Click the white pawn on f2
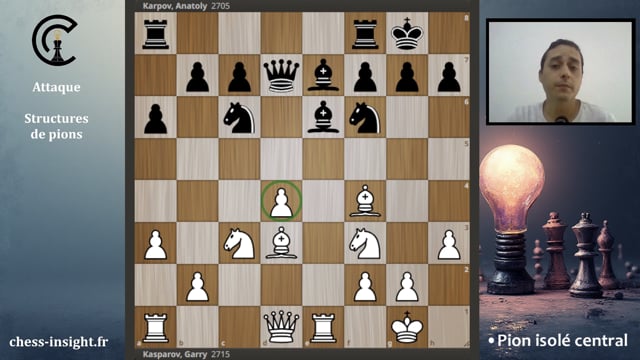This screenshot has height=360, width=640. click(x=365, y=287)
